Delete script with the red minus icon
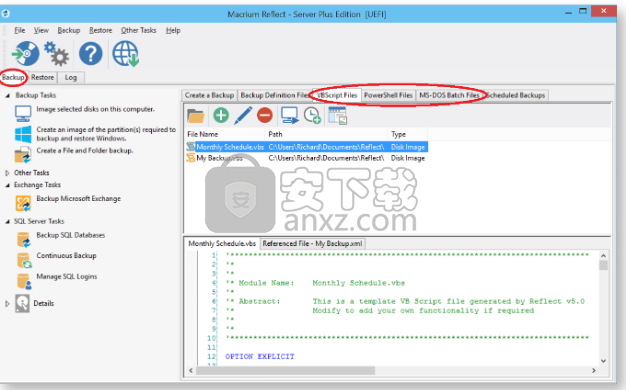 [265, 115]
